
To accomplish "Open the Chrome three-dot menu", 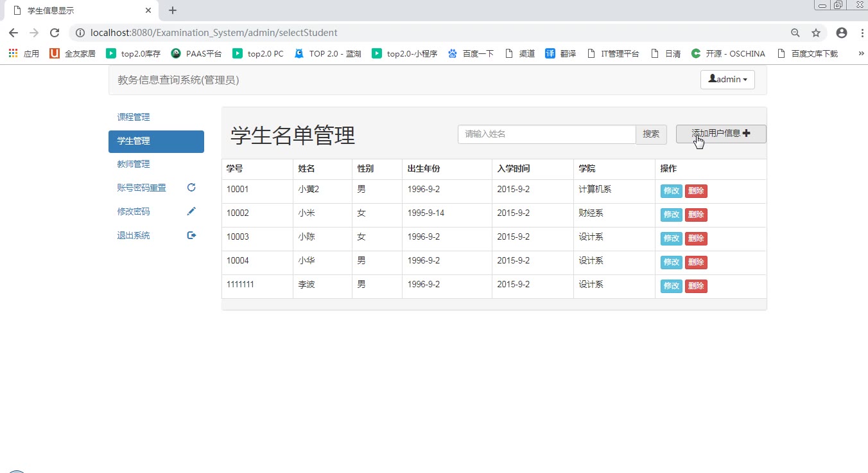I will (x=861, y=33).
